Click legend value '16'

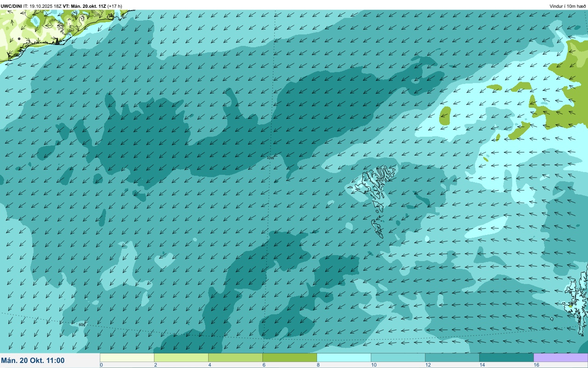point(536,365)
